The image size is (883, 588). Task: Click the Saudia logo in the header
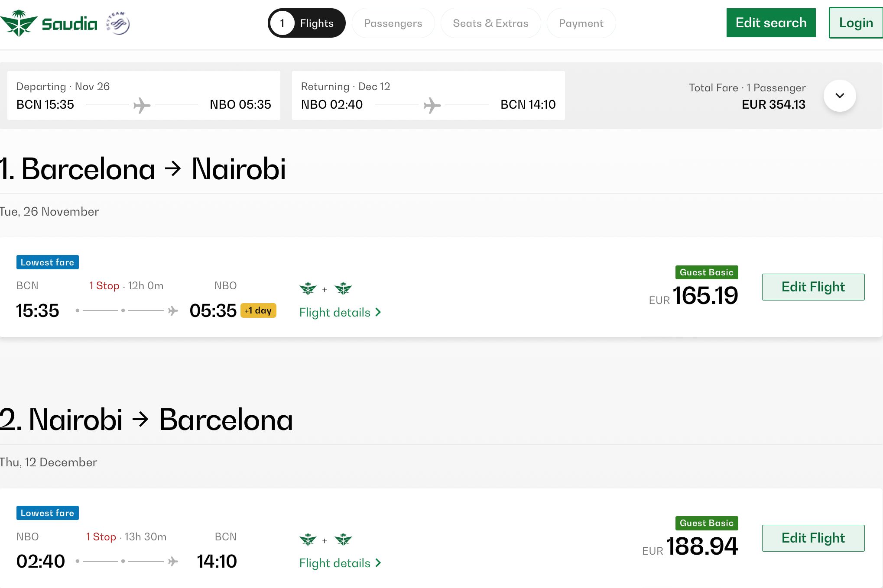49,23
